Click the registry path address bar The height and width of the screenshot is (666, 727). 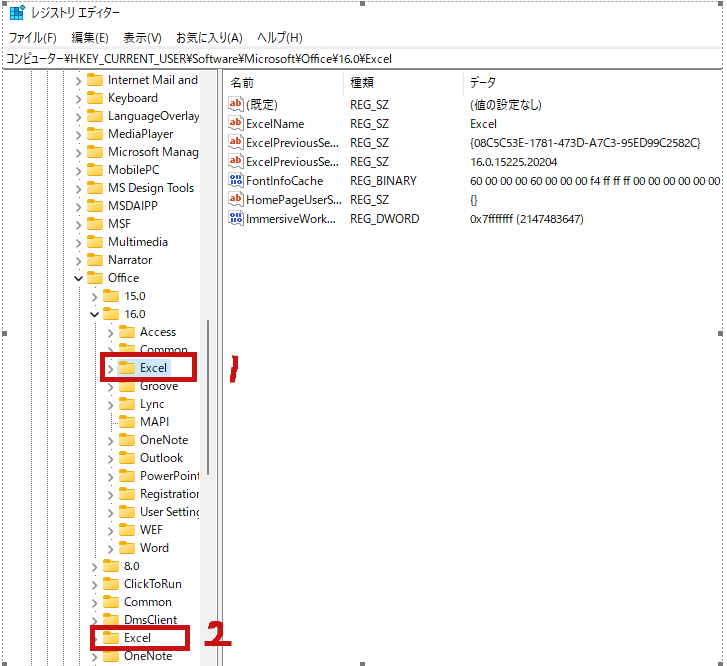[363, 59]
